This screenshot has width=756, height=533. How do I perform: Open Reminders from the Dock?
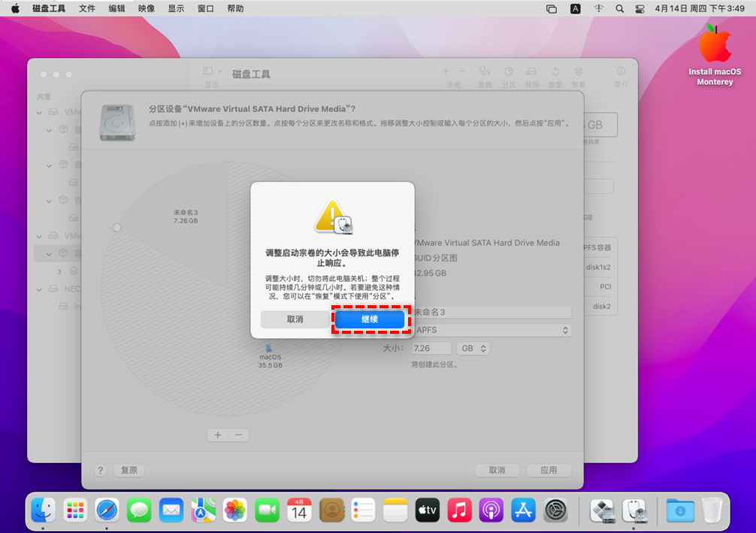363,510
